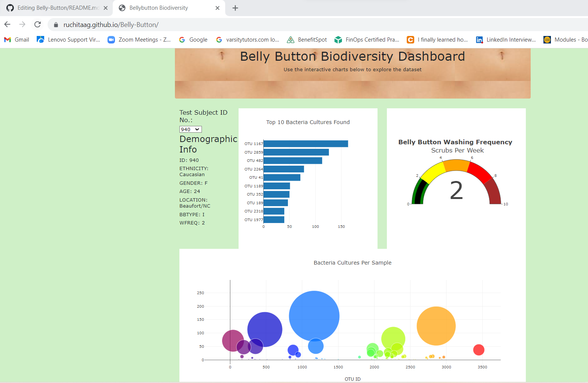Screen dimensions: 588x383
Task: Open the BenefitSpot bookmark
Action: tap(307, 40)
